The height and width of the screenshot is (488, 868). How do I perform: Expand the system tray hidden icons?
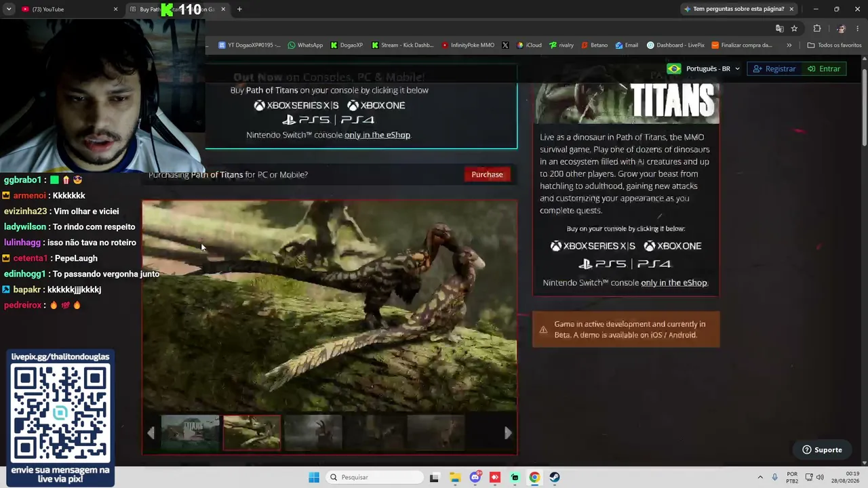click(760, 477)
